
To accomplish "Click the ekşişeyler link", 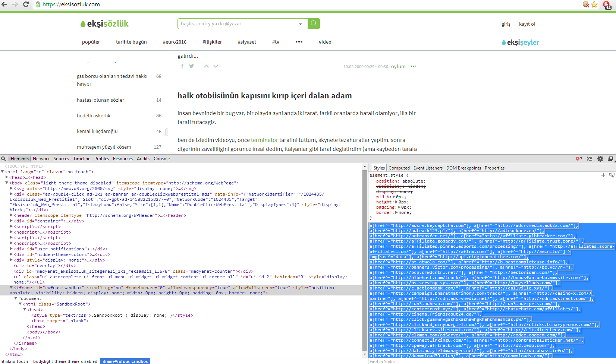I will coord(521,42).
